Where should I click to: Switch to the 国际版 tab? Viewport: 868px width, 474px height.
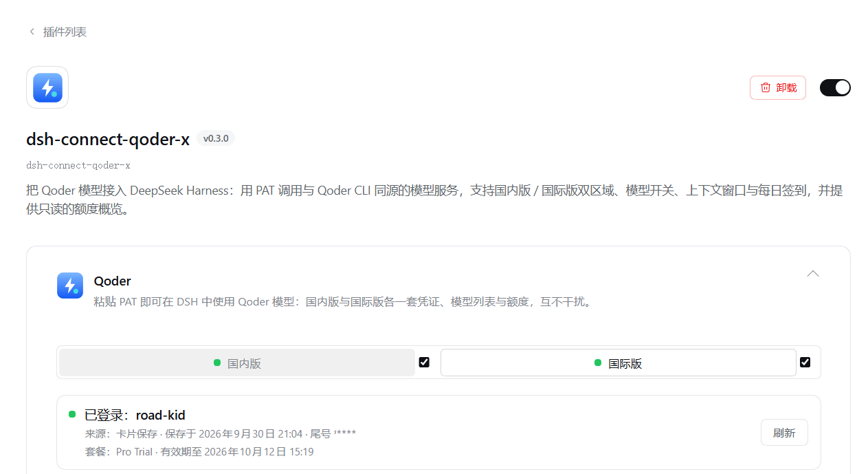(618, 363)
